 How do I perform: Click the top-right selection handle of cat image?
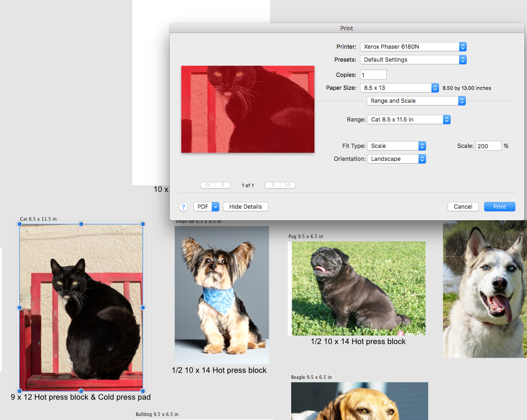142,224
